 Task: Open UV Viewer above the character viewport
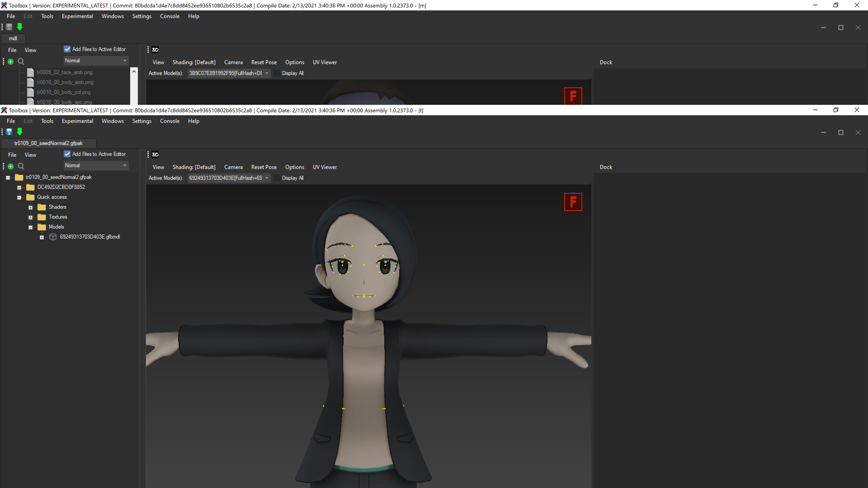point(325,167)
